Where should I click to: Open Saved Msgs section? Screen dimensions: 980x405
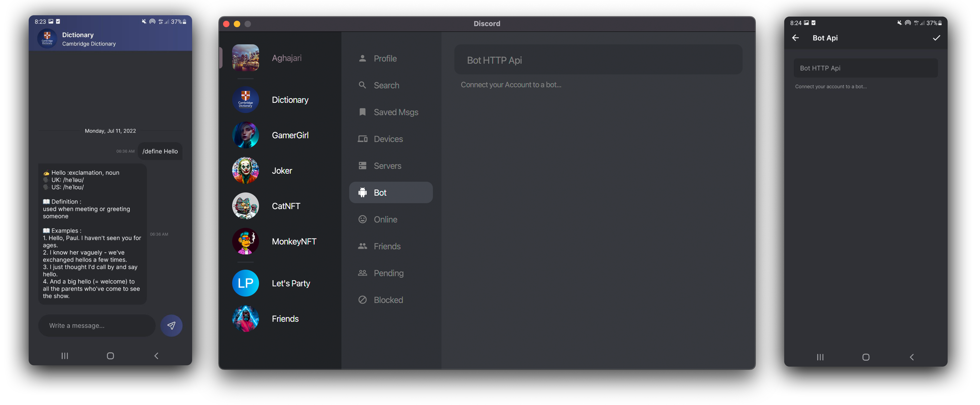click(x=395, y=112)
